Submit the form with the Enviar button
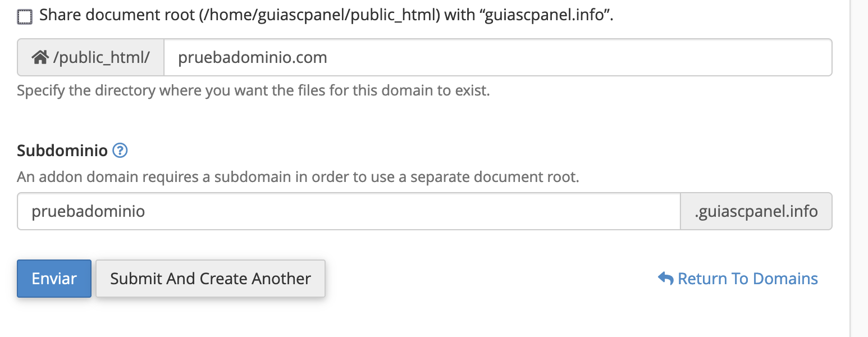Image resolution: width=868 pixels, height=337 pixels. point(54,279)
